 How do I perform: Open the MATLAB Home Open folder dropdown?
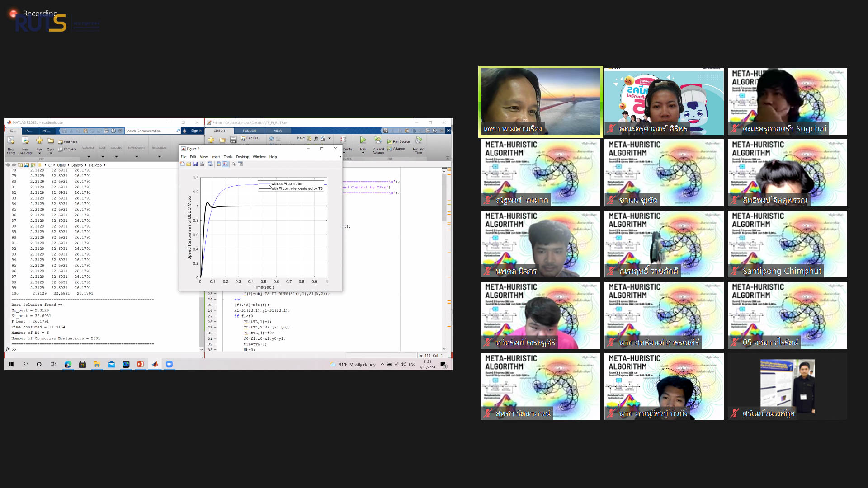point(51,145)
